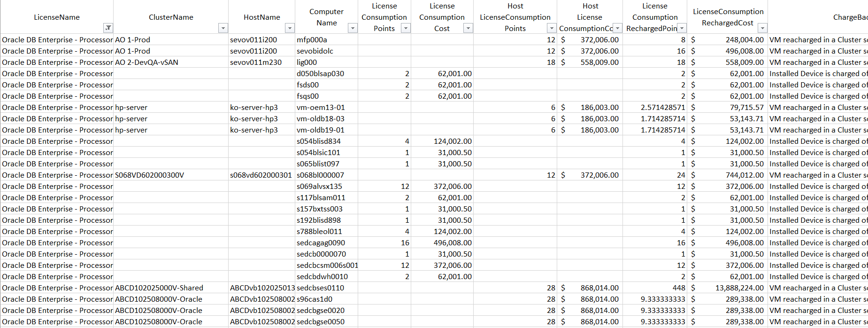Viewport: 868px width, 328px height.
Task: Click host name ABCDvb102025013
Action: pyautogui.click(x=262, y=288)
